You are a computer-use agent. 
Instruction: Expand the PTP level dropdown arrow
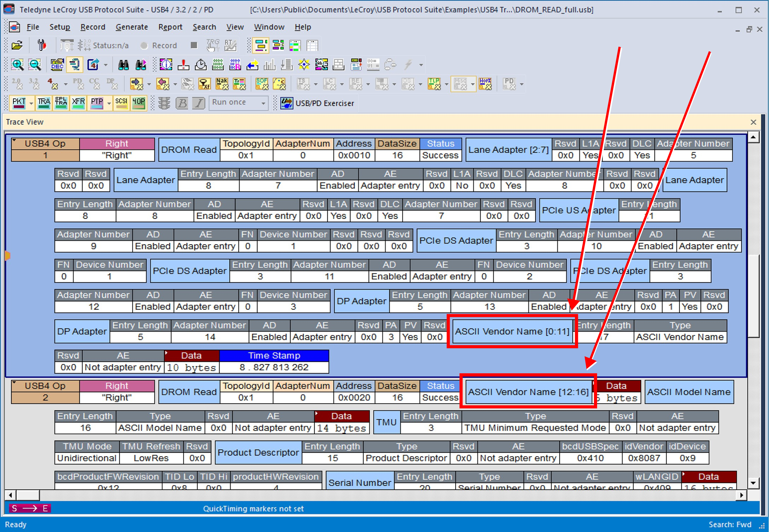[x=109, y=103]
